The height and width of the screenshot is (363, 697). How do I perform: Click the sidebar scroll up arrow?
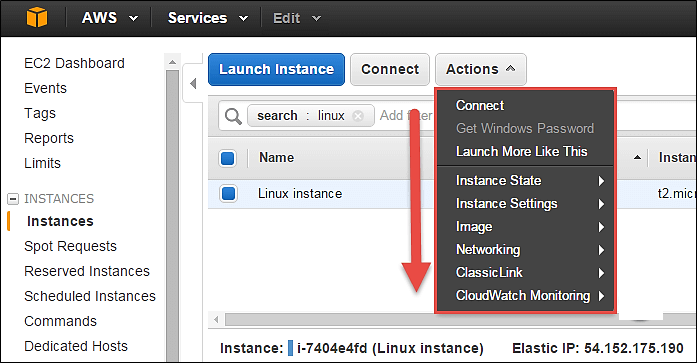172,62
